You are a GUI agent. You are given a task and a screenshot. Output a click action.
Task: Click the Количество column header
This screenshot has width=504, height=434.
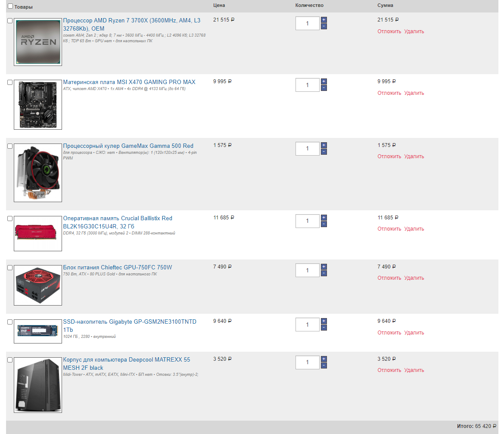309,5
